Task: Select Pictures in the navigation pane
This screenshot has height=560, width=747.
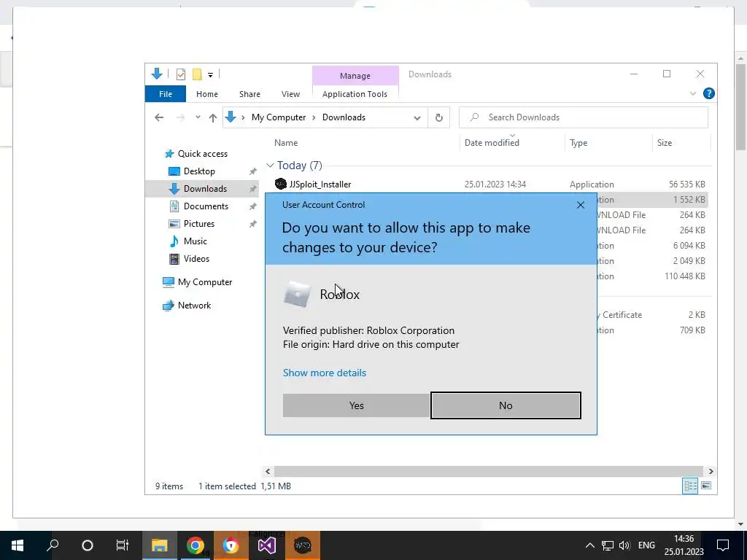Action: point(198,224)
